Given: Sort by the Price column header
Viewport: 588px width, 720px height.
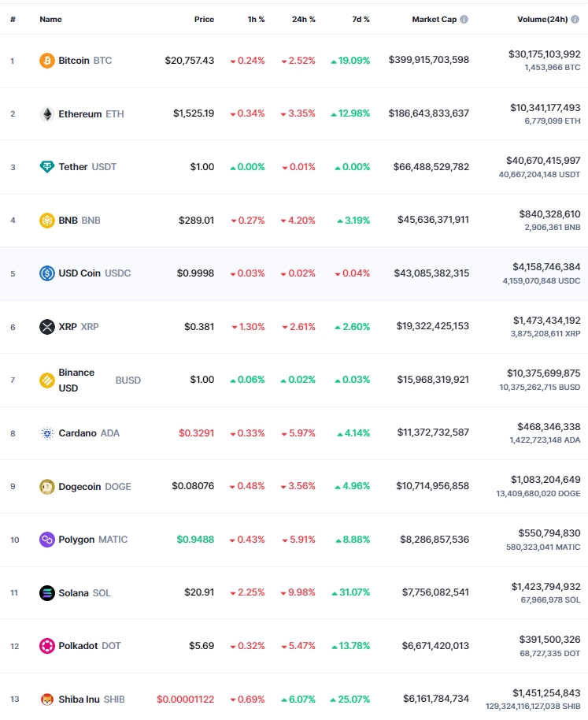Looking at the screenshot, I should tap(204, 19).
